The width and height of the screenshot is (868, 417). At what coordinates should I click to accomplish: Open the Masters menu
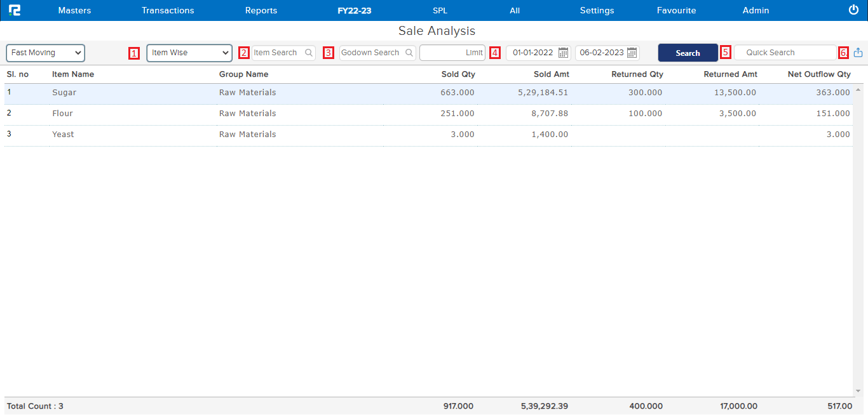[74, 10]
